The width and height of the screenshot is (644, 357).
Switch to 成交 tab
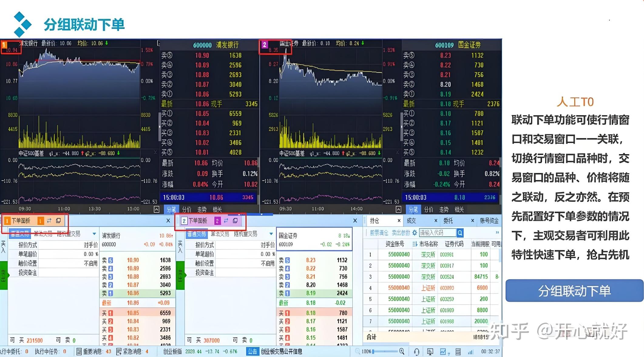click(x=412, y=221)
